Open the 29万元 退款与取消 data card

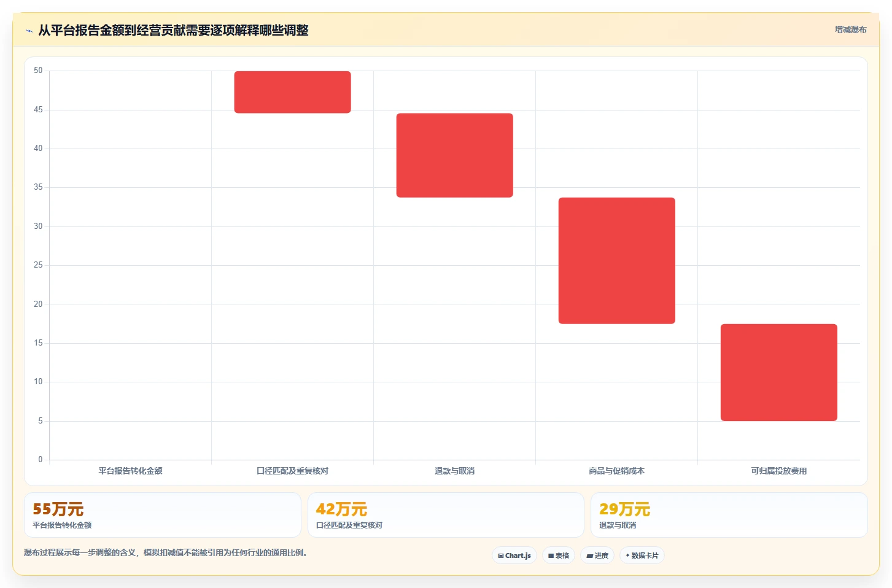[729, 515]
